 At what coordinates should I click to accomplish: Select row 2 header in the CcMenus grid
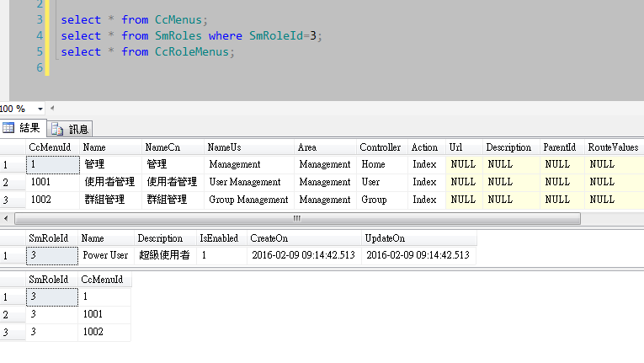tap(13, 183)
